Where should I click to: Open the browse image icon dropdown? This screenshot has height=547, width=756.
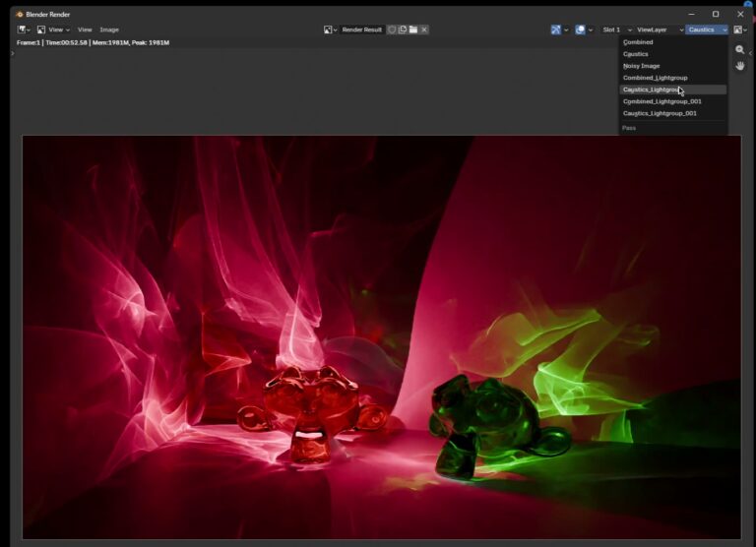331,30
